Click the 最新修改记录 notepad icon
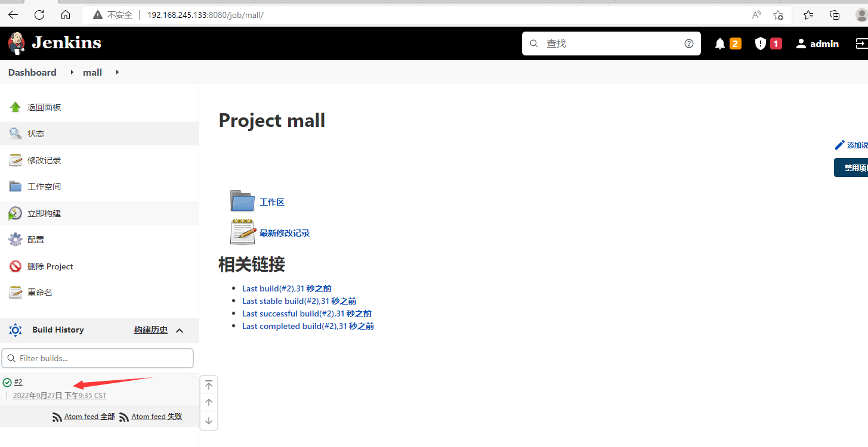This screenshot has height=447, width=868. click(x=243, y=232)
